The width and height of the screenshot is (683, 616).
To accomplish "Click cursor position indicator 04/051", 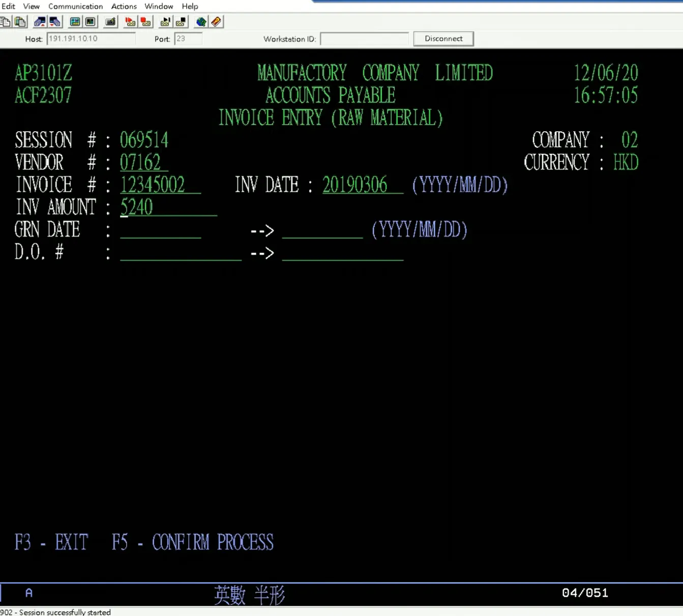I will [585, 593].
